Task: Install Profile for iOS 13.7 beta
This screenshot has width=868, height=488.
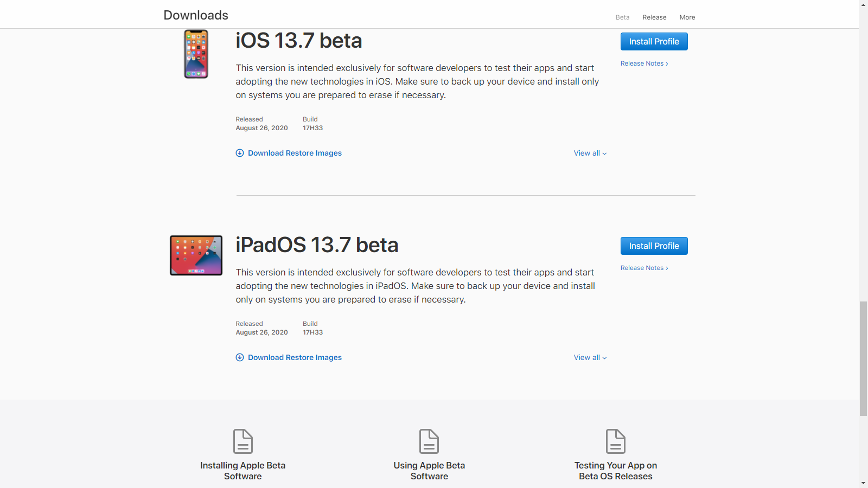Action: tap(654, 42)
